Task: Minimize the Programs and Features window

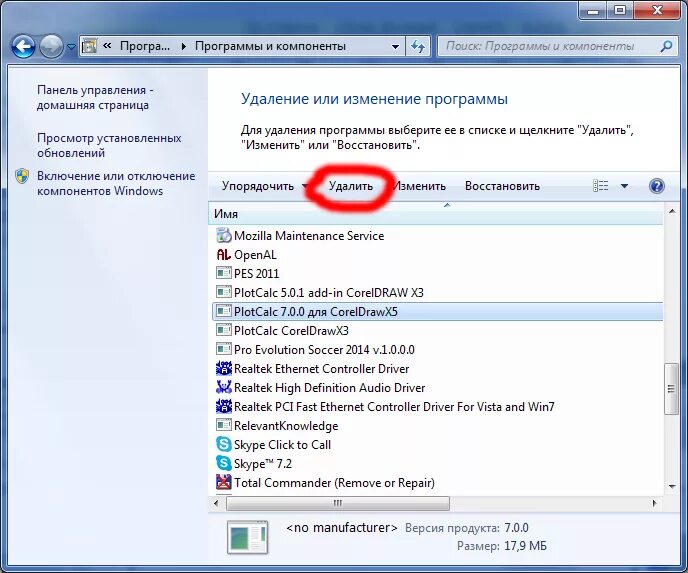Action: 593,11
